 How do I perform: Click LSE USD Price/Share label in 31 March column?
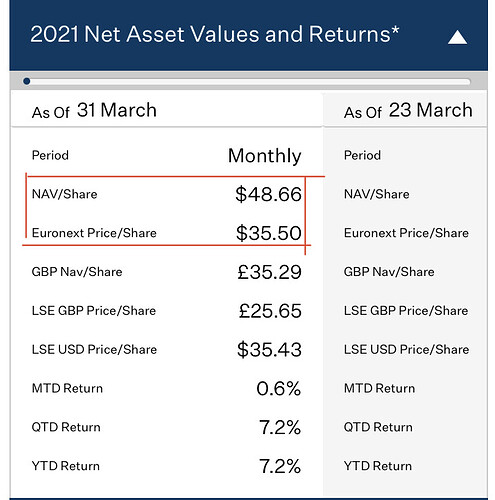(x=94, y=349)
